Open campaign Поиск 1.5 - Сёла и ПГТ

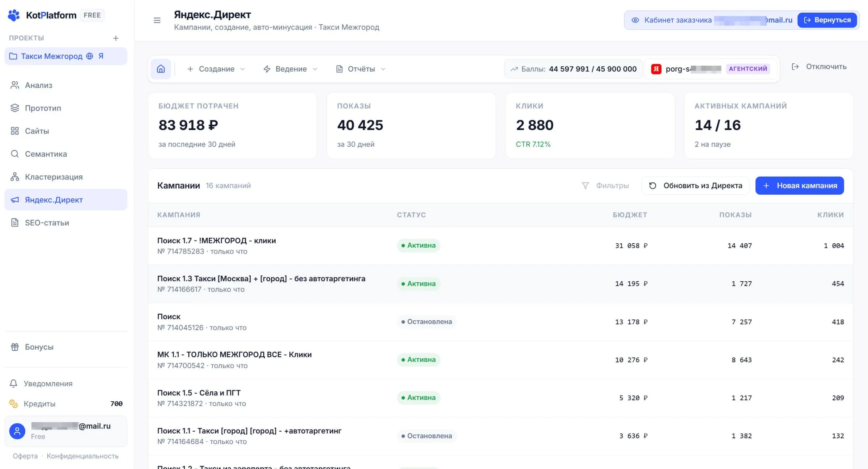click(199, 393)
